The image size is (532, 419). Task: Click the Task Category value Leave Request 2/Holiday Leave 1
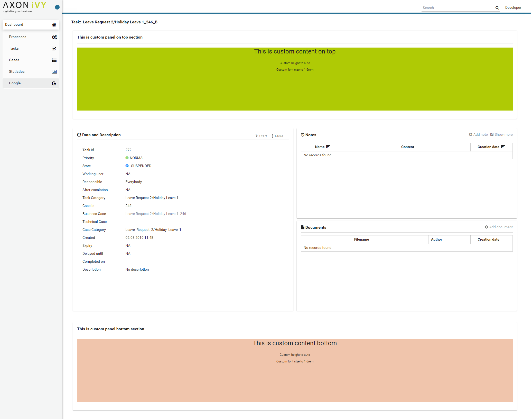click(x=152, y=198)
